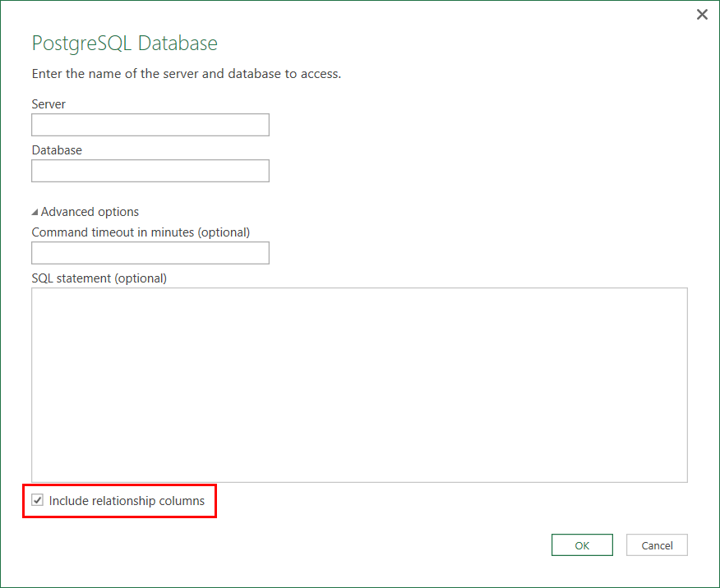The image size is (720, 588).
Task: Focus the Server name input field
Action: tap(150, 125)
